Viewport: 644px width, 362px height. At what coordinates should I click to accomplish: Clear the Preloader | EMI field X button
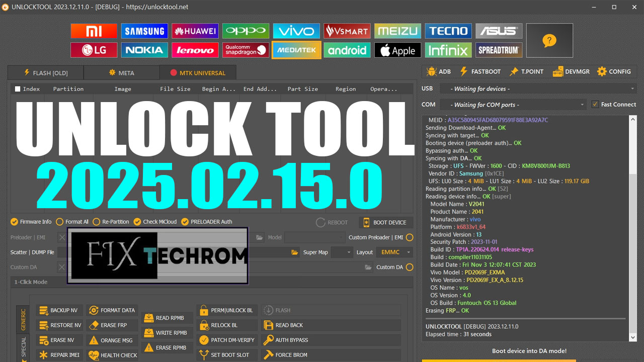62,237
